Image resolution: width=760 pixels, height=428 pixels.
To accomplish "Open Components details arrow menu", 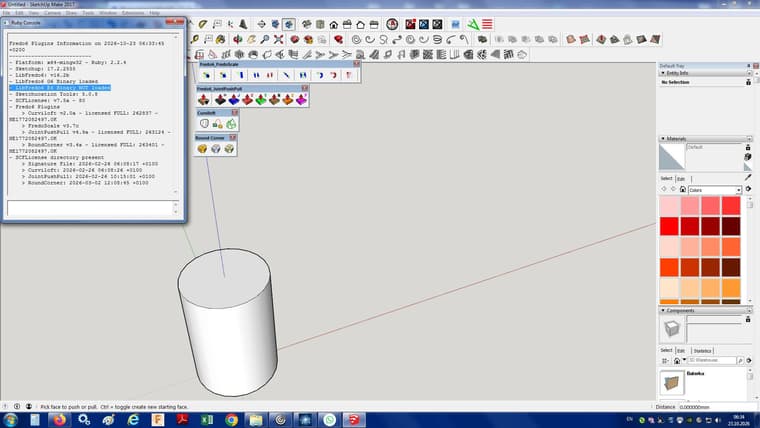I will [749, 361].
